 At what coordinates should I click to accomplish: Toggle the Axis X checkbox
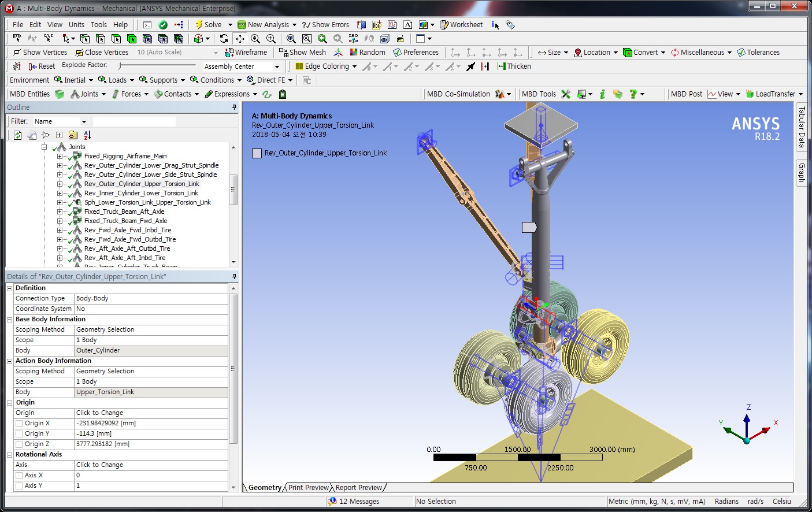(x=19, y=476)
